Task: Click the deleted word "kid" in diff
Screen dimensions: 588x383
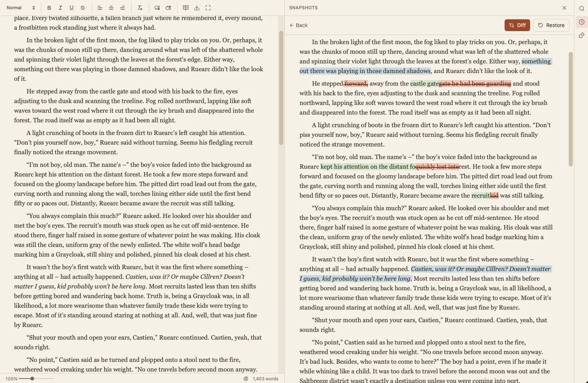Action: [494, 195]
